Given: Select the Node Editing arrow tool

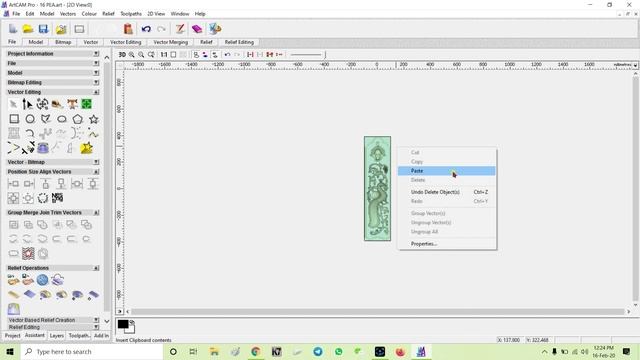Looking at the screenshot, I should tap(27, 104).
